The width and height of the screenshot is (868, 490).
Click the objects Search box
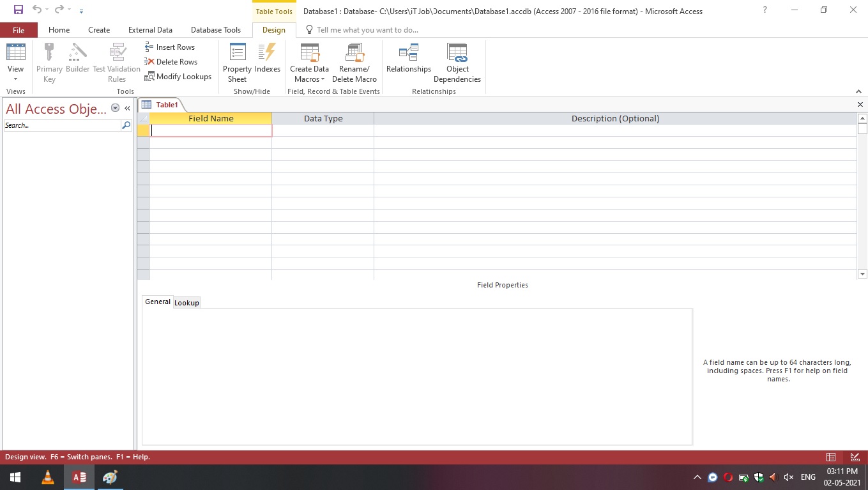click(x=61, y=125)
